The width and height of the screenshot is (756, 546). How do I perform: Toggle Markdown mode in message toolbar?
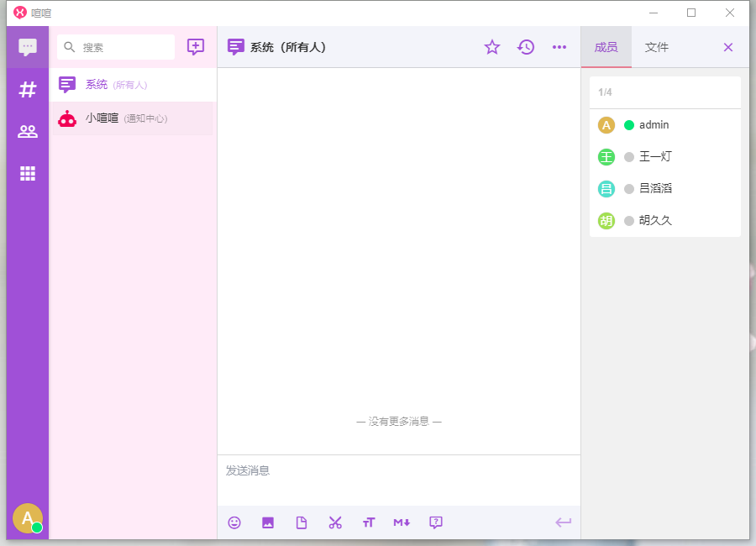[x=402, y=522]
